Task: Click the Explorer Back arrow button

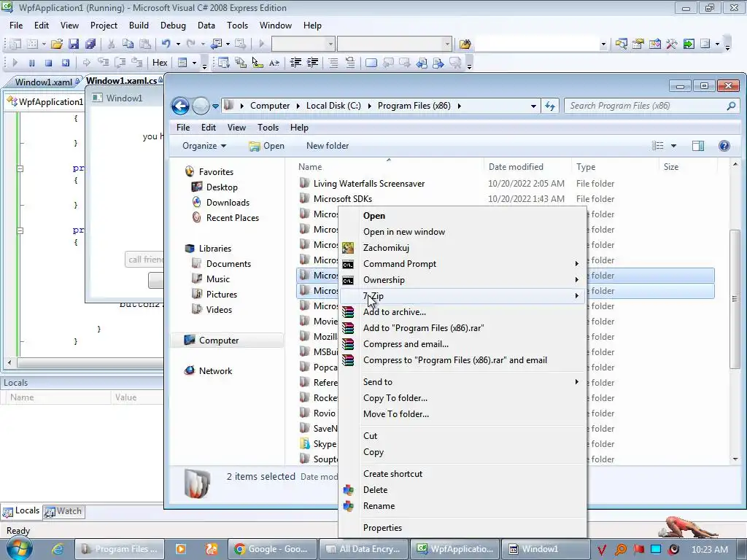Action: click(181, 106)
